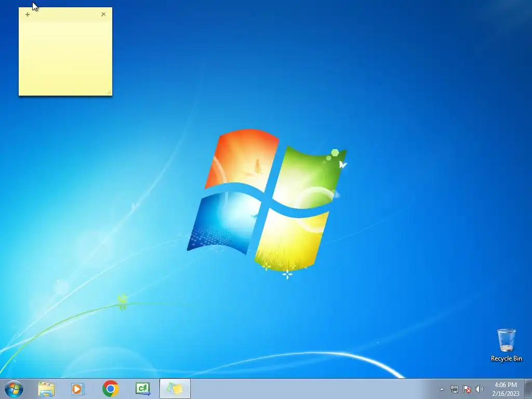Viewport: 532px width, 399px height.
Task: Select the Recycle Bin desktop icon
Action: click(506, 345)
